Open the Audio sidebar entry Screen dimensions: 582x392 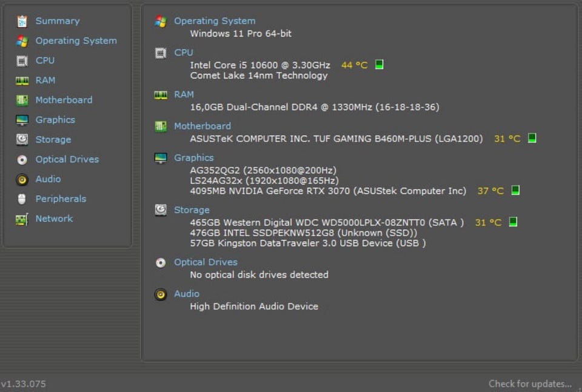click(48, 179)
